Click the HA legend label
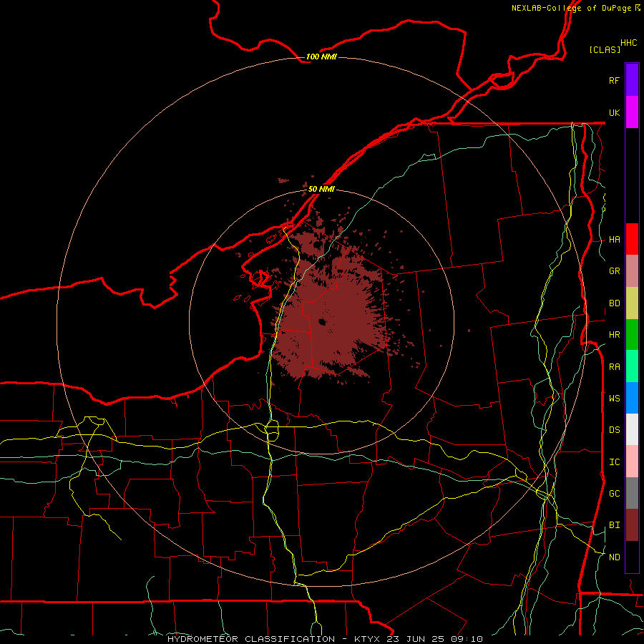The image size is (644, 644). pos(615,240)
